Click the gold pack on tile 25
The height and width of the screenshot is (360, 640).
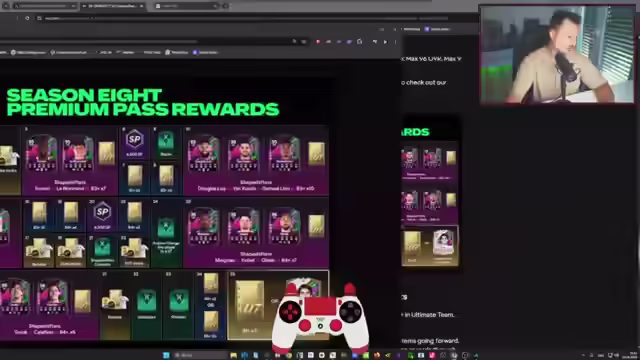316,226
